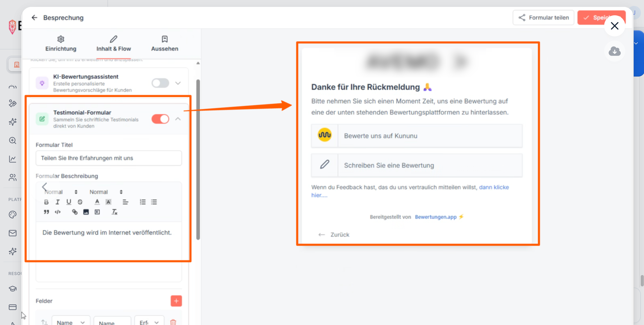Insert a bulleted list
The width and height of the screenshot is (644, 325).
pos(154,202)
